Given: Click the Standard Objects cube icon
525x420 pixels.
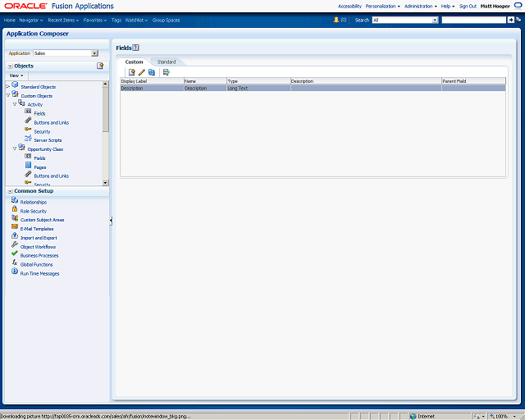Looking at the screenshot, I should [15, 84].
